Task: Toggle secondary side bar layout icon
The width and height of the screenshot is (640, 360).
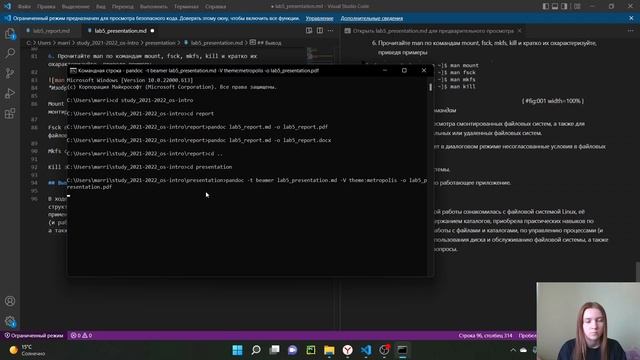Action: pyautogui.click(x=564, y=6)
